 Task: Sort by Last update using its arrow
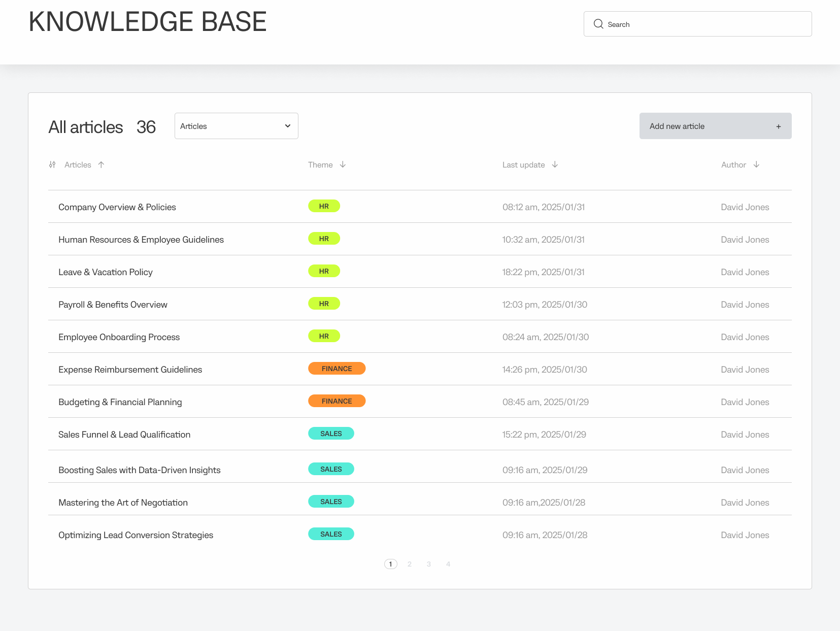coord(555,164)
